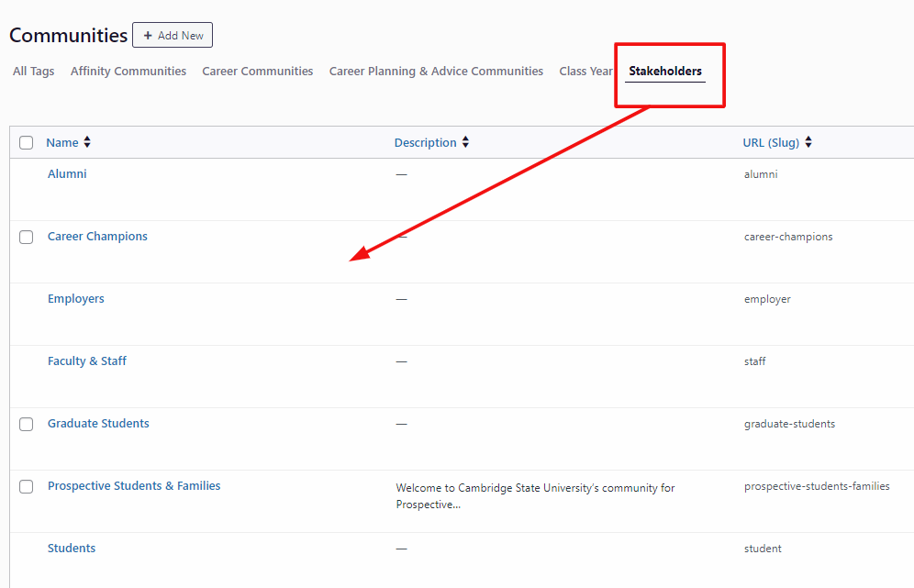The image size is (914, 588).
Task: Switch to the All Tags tab
Action: click(33, 71)
